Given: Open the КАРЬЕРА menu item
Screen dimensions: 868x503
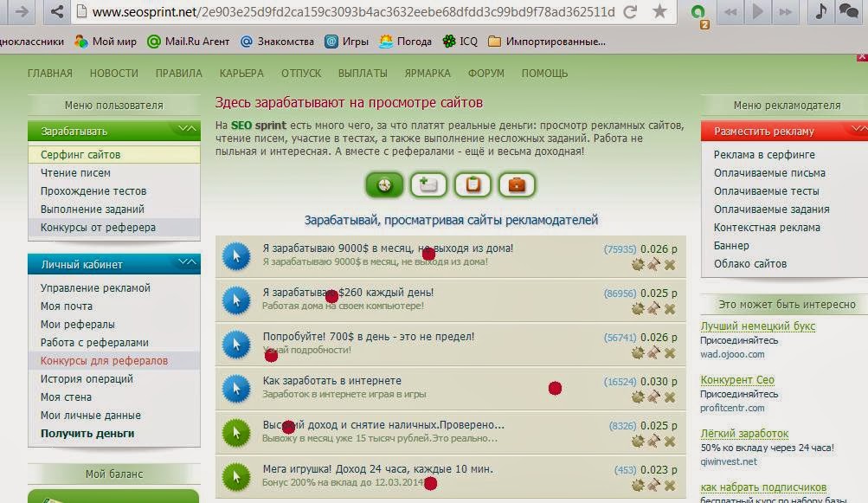Looking at the screenshot, I should click(241, 73).
